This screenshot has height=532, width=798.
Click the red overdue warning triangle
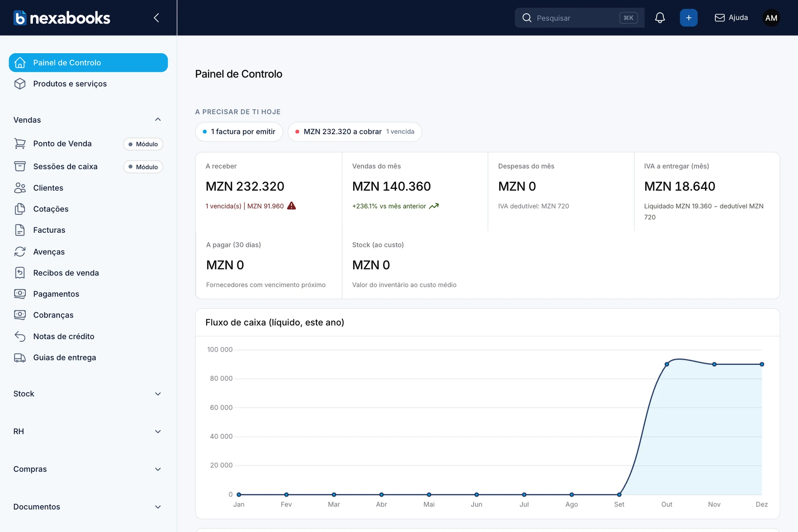pos(292,206)
